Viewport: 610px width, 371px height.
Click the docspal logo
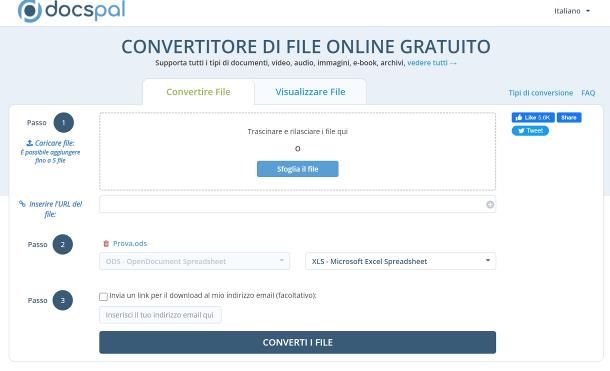coord(72,11)
